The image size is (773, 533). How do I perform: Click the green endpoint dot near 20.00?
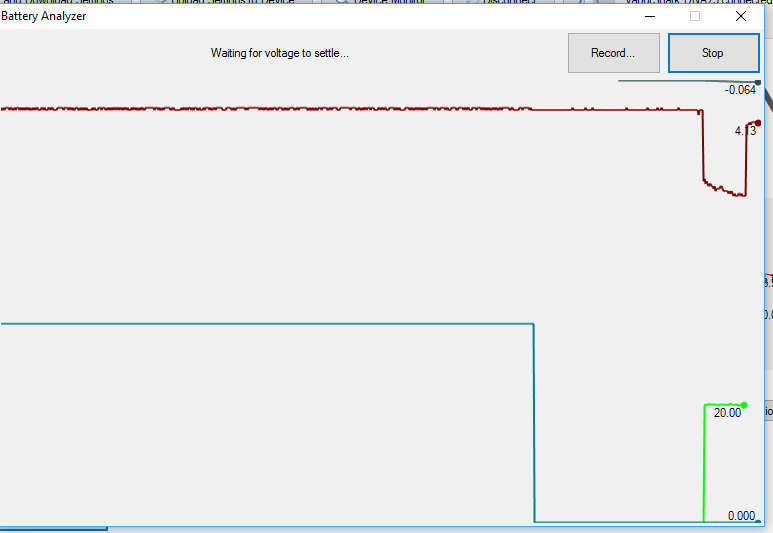744,405
